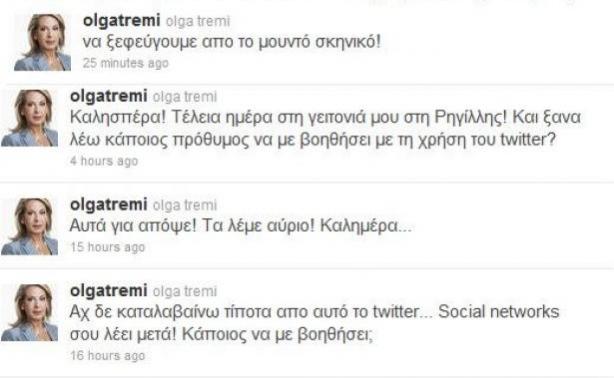Viewport: 614px width, 378px height.
Task: Select tweet text mentioning 'γειτονιά μου στη Ρηγίλλης'
Action: point(325,128)
